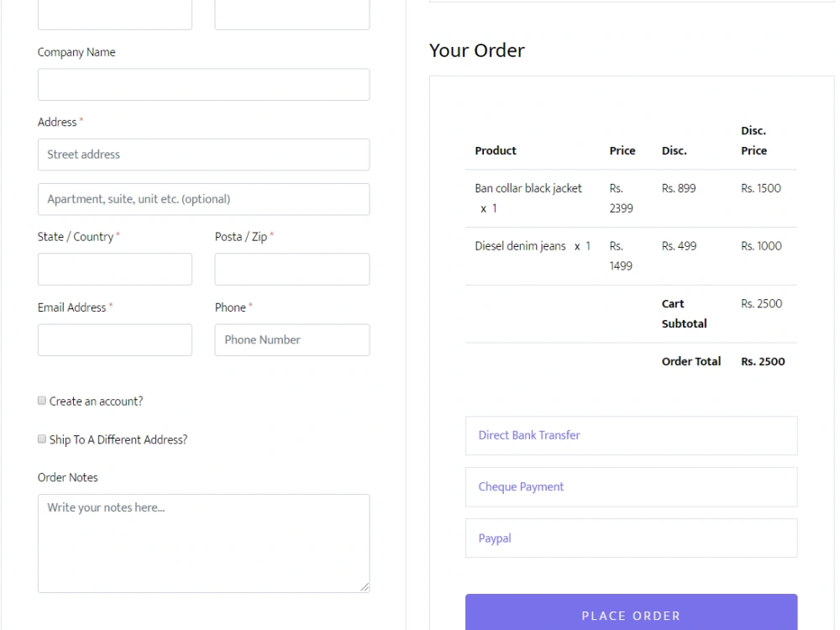Select the State / Country input box
The width and height of the screenshot is (840, 630).
tap(114, 269)
